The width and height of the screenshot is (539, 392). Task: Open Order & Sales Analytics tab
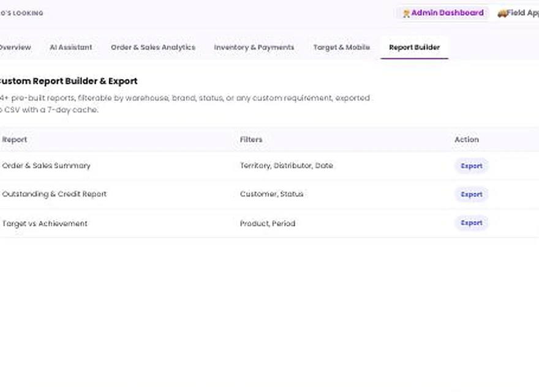click(x=153, y=47)
